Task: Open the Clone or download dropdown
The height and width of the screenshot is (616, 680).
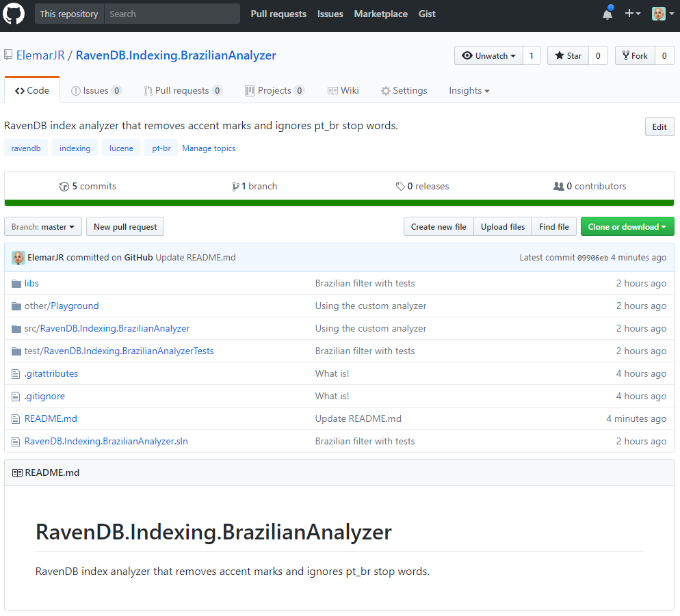Action: point(627,227)
